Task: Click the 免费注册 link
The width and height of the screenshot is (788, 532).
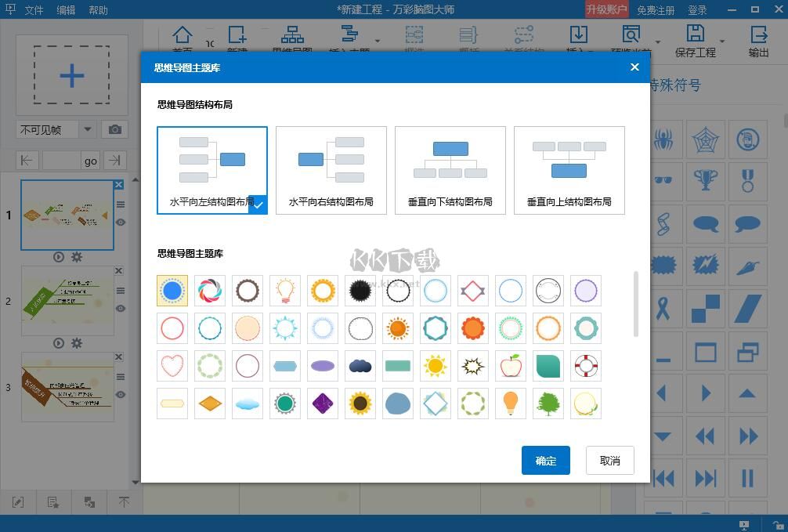Action: tap(656, 9)
